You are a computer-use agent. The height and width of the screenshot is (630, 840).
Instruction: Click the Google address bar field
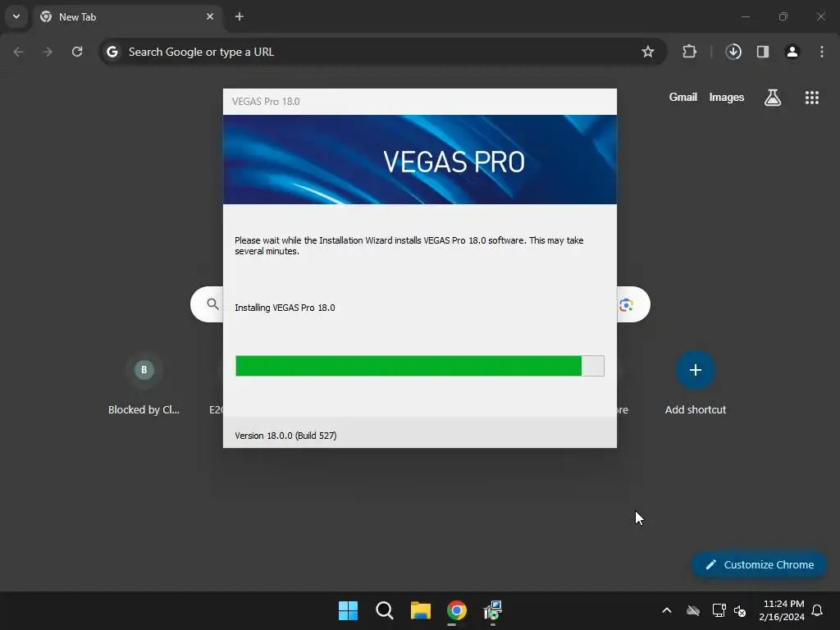(382, 52)
